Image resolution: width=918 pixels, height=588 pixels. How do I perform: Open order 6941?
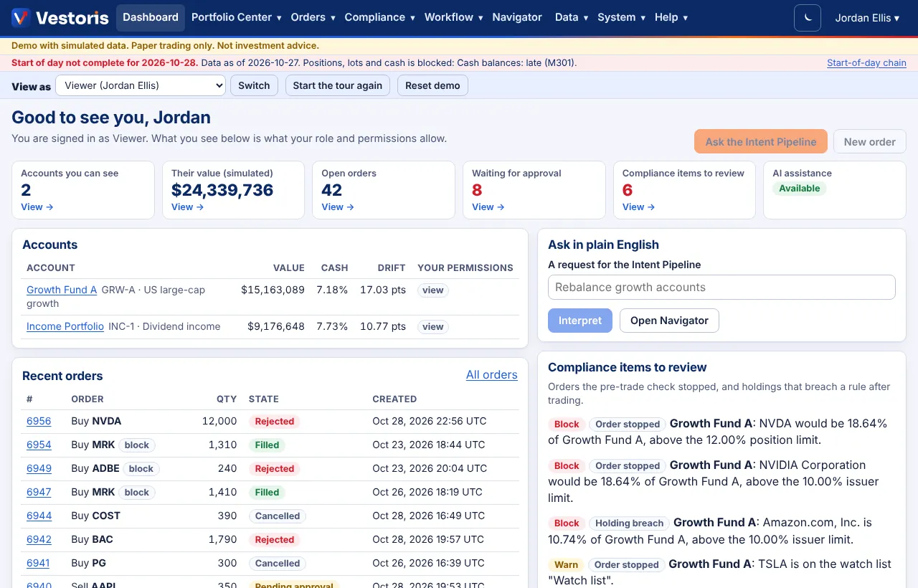(x=39, y=564)
